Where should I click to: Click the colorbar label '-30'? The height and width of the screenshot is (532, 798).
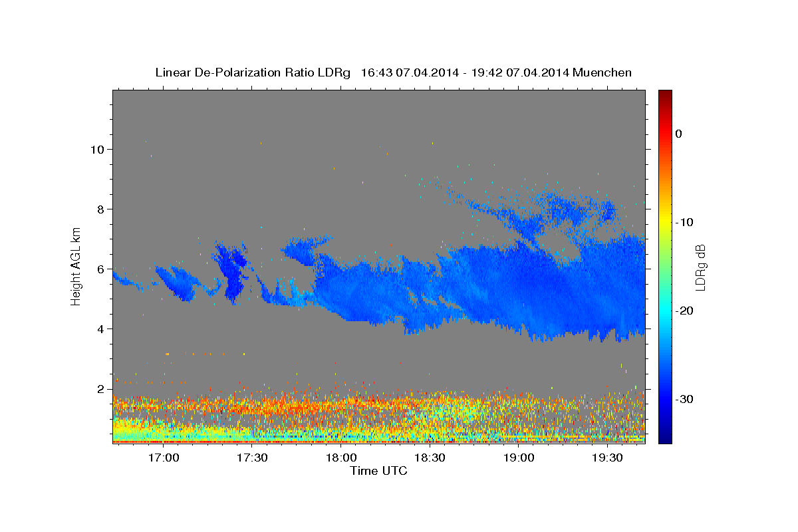click(x=684, y=399)
